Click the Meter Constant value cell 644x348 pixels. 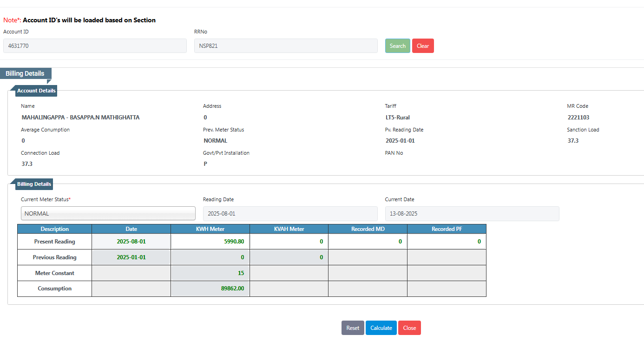click(x=210, y=273)
